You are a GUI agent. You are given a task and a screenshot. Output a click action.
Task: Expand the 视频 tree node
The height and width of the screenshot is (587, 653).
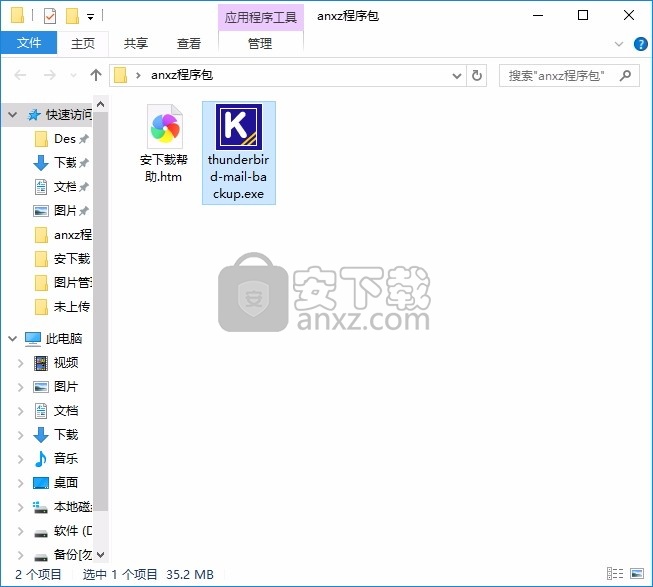click(20, 363)
